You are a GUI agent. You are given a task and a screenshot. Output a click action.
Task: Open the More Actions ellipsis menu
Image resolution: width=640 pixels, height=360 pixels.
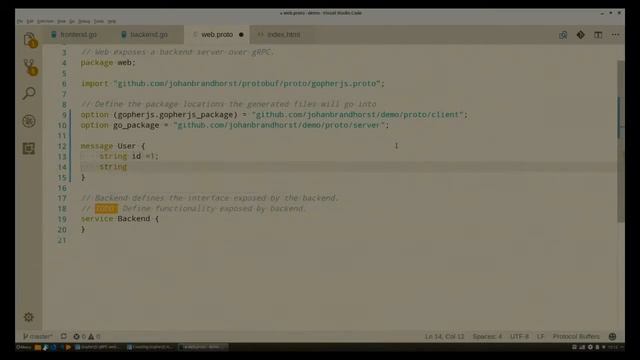(x=615, y=35)
